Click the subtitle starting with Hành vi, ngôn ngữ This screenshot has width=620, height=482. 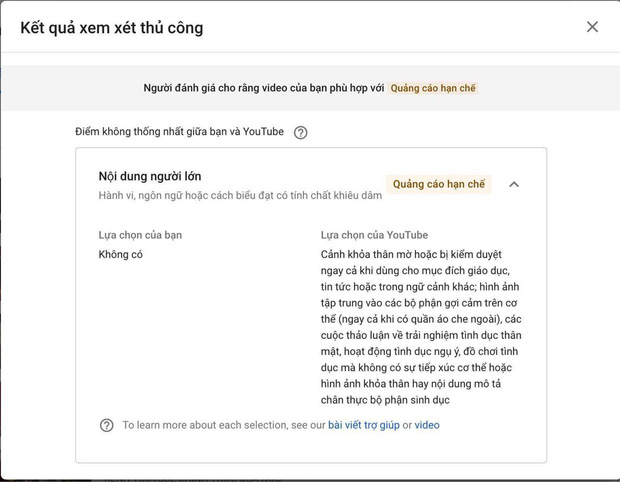(240, 196)
